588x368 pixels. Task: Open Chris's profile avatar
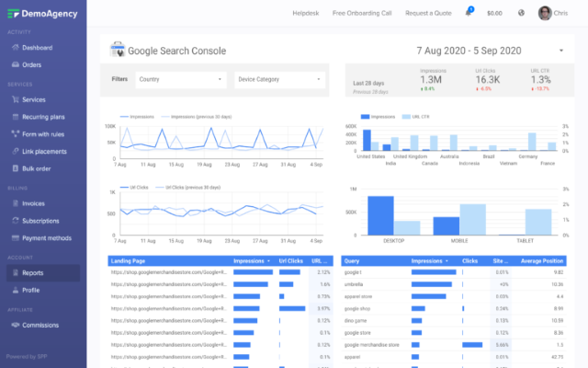[546, 13]
